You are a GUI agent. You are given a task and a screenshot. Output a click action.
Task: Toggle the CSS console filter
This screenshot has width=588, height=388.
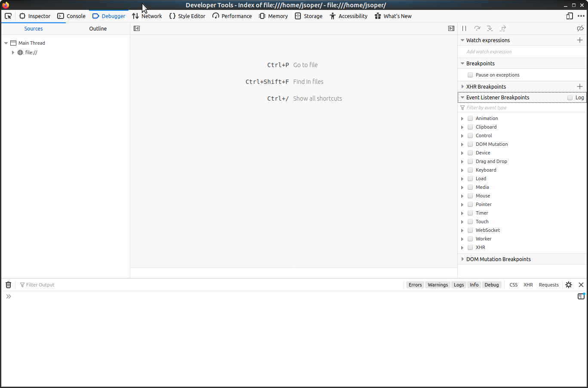[514, 285]
